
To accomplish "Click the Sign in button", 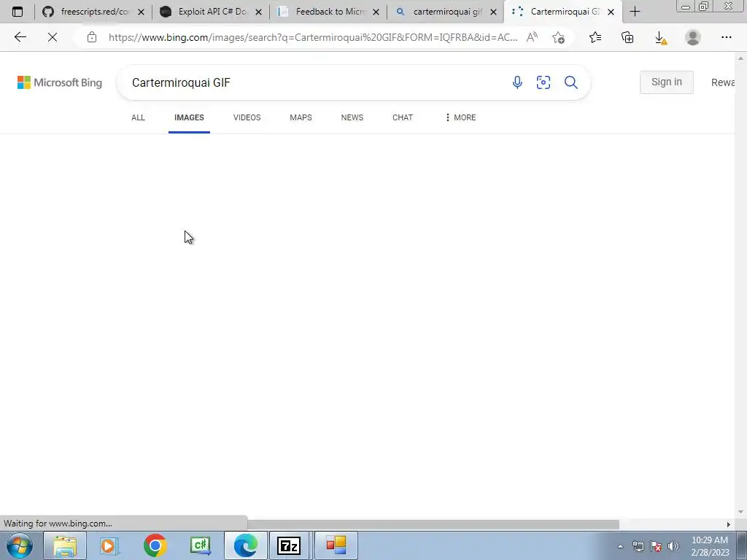I will tap(667, 82).
